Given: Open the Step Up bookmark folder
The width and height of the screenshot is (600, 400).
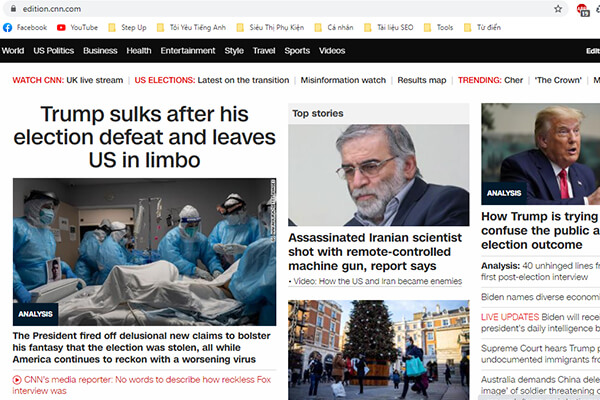Looking at the screenshot, I should pyautogui.click(x=127, y=27).
